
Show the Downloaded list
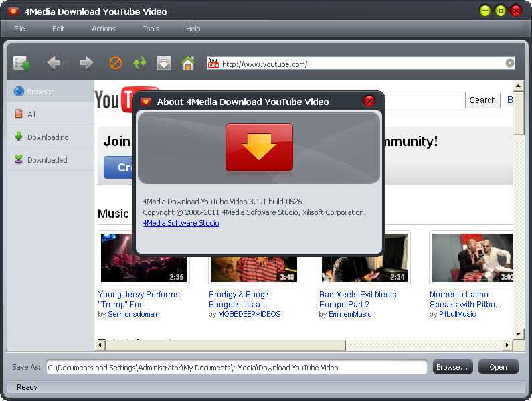pyautogui.click(x=51, y=160)
